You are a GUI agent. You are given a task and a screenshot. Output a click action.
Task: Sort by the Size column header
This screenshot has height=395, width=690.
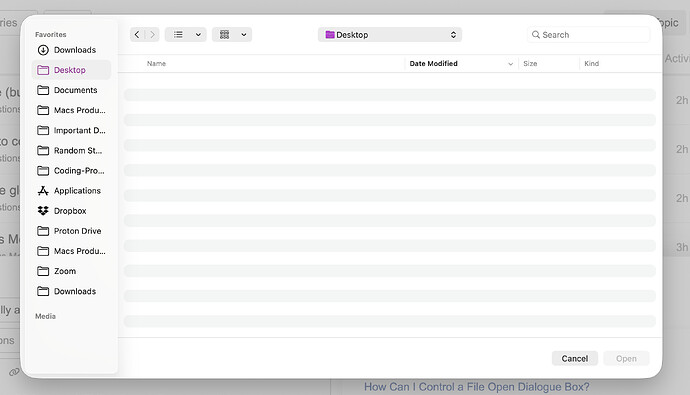[x=530, y=63]
